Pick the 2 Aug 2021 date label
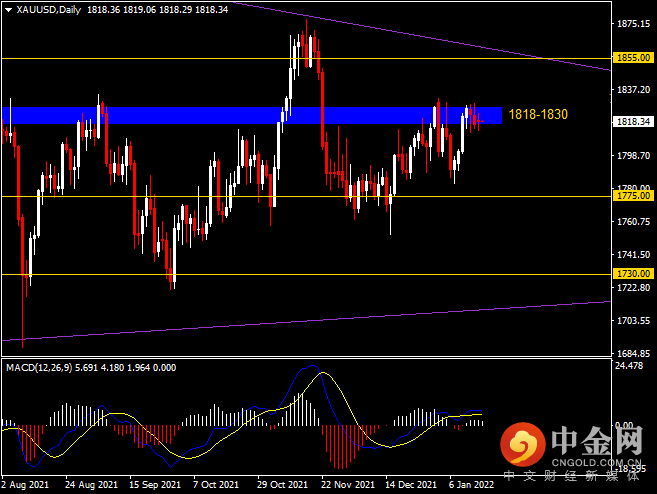The height and width of the screenshot is (494, 657). (x=25, y=485)
